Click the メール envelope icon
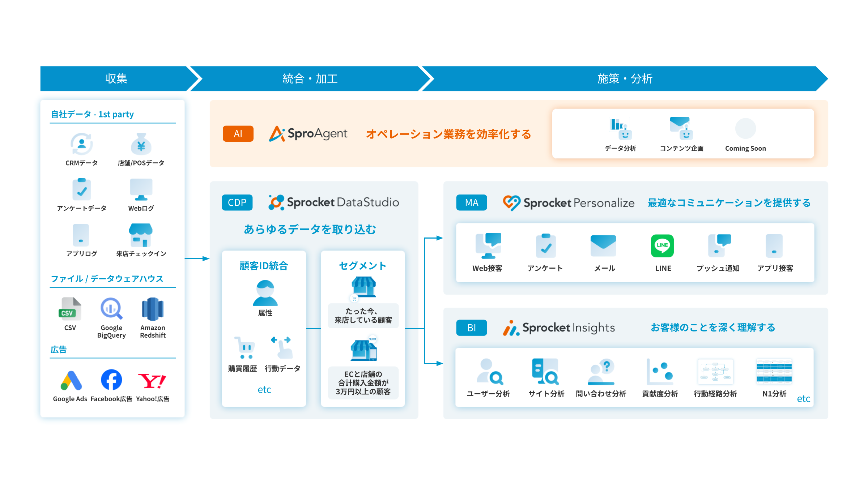This screenshot has height=488, width=868. (x=603, y=246)
